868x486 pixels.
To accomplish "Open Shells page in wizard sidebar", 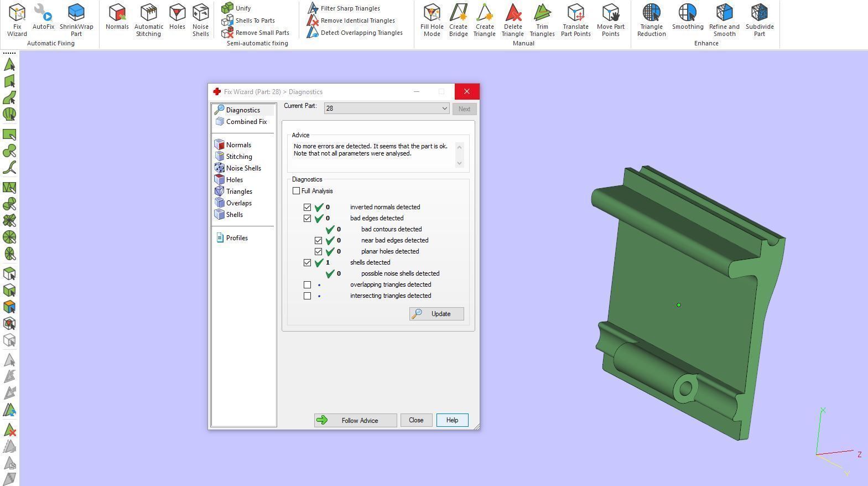I will pyautogui.click(x=234, y=215).
